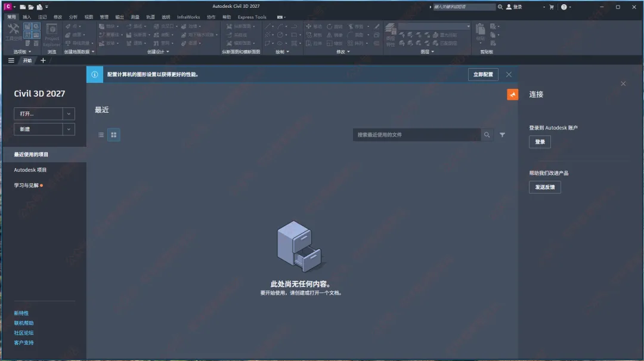Viewport: 644px width, 361px height.
Task: Click the info icon on the banner
Action: 94,75
